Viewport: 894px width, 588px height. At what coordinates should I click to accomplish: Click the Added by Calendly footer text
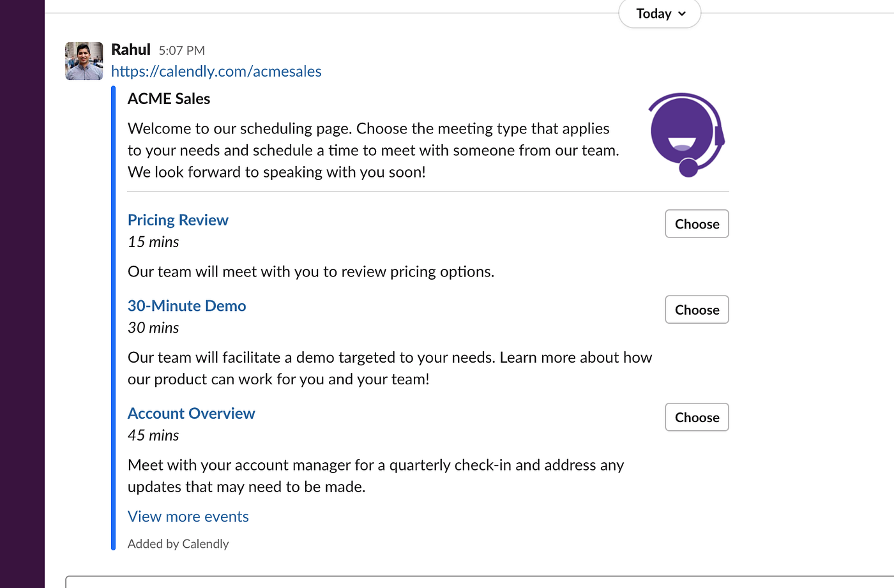pos(178,544)
